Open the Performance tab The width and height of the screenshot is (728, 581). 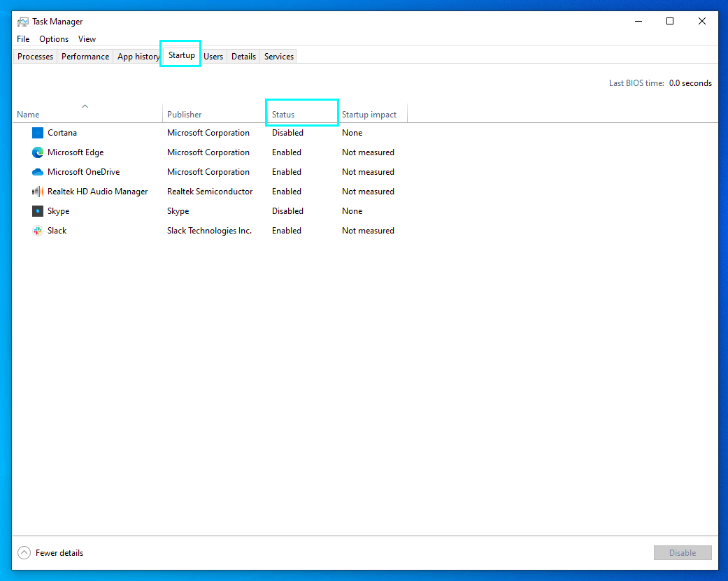(85, 56)
